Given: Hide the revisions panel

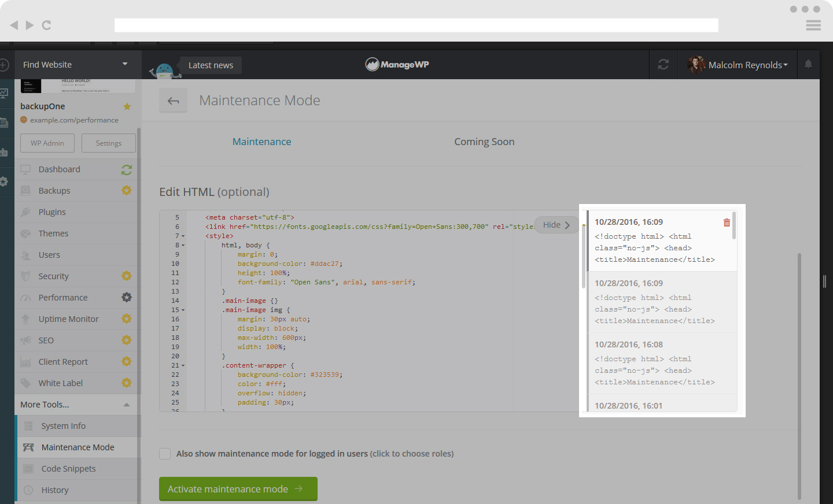Looking at the screenshot, I should [556, 225].
